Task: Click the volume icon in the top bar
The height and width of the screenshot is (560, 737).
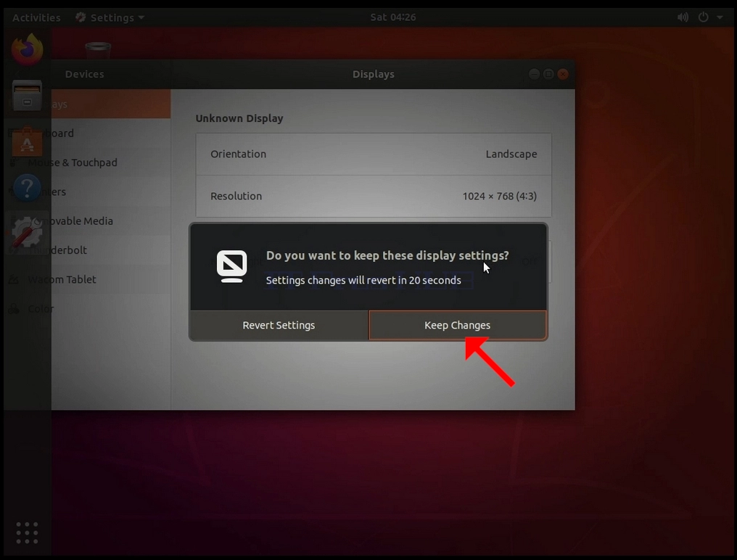Action: [x=683, y=17]
